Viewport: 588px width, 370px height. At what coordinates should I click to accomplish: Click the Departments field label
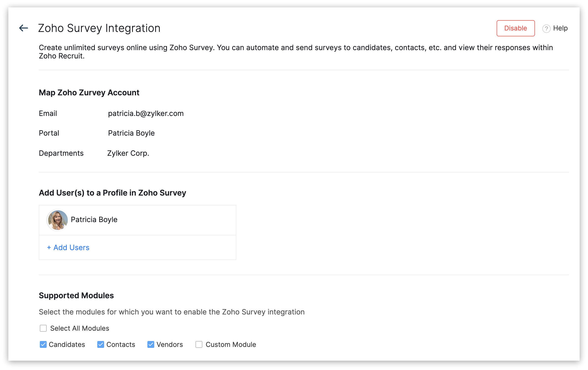[61, 153]
